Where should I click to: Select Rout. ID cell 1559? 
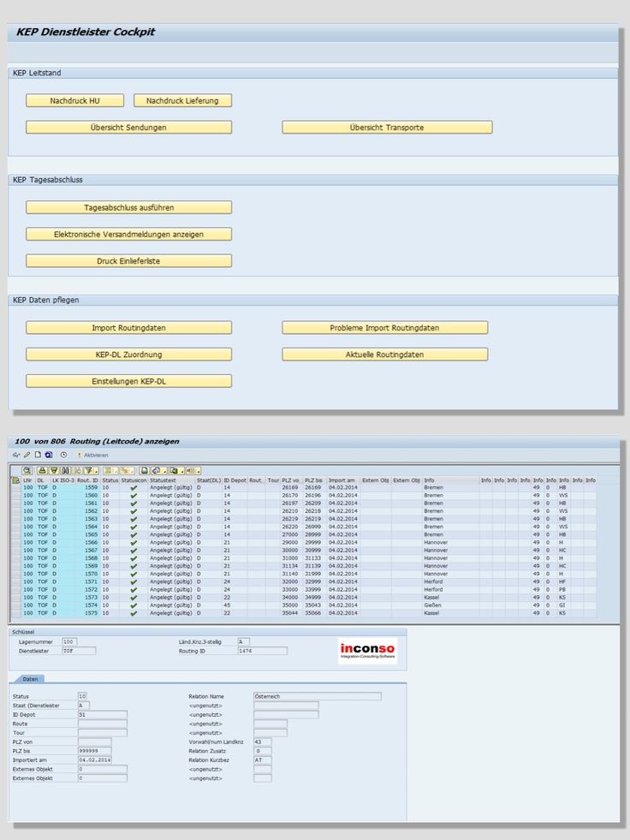88,487
